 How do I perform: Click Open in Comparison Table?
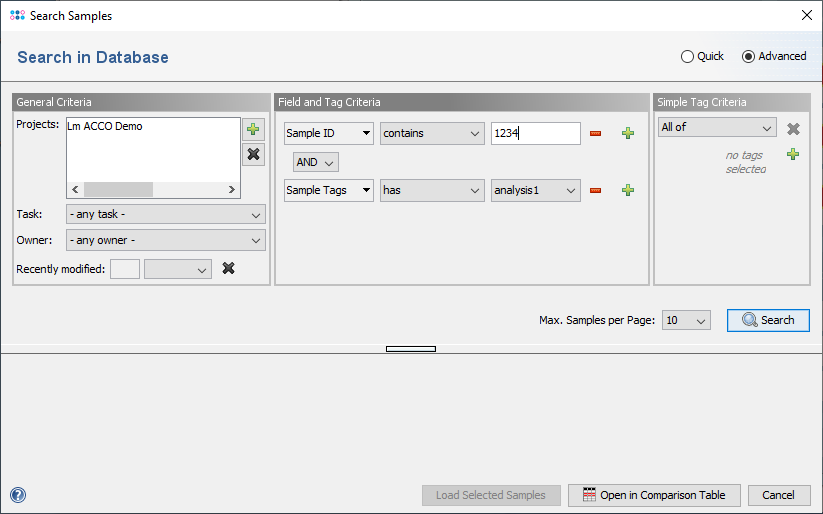654,495
